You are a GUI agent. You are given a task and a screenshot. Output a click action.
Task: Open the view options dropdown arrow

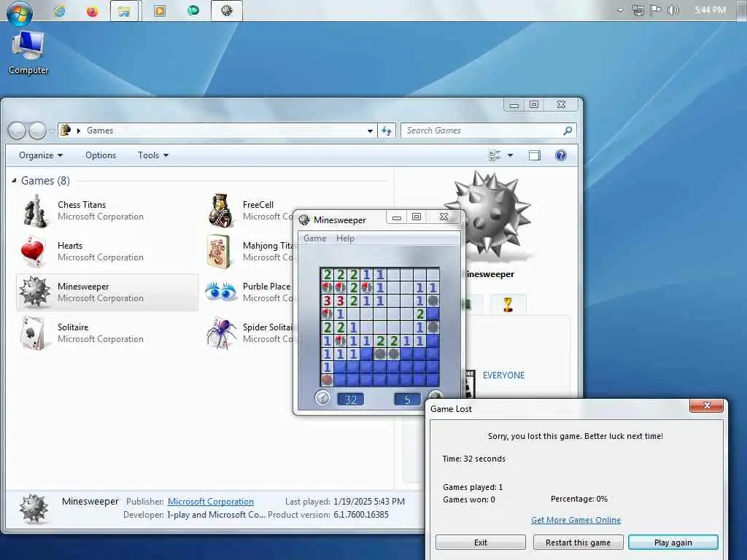coord(510,155)
